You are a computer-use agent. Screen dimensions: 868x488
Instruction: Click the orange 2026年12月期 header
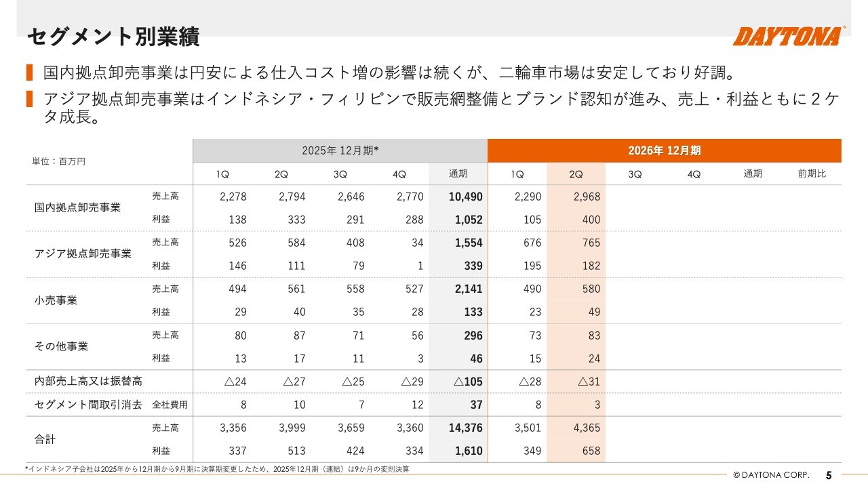tap(665, 150)
